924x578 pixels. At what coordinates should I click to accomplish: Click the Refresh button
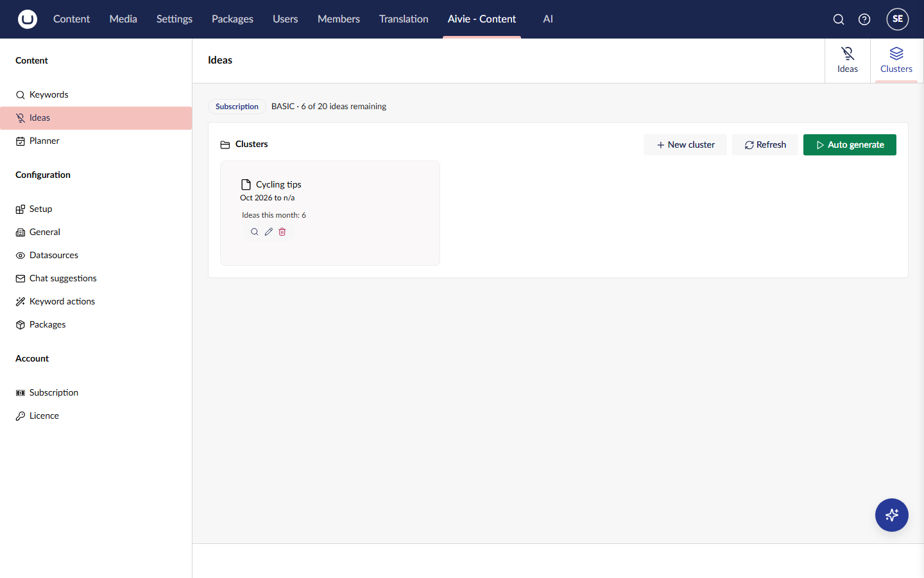(765, 145)
